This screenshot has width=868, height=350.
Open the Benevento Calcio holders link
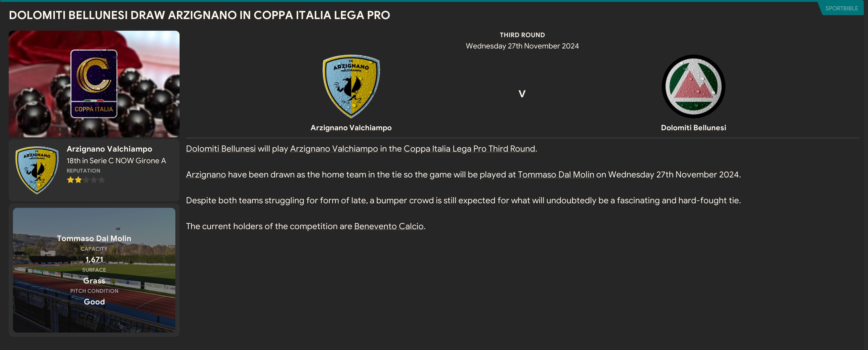pyautogui.click(x=389, y=226)
